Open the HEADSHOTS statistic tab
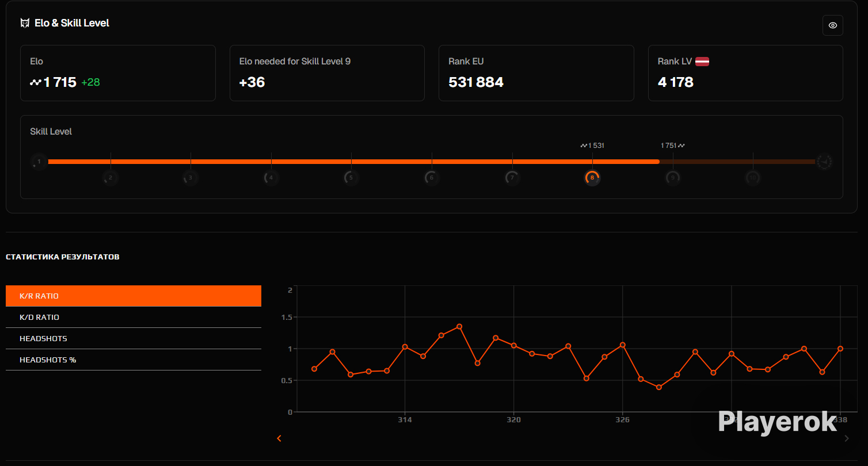868x466 pixels. pos(134,338)
